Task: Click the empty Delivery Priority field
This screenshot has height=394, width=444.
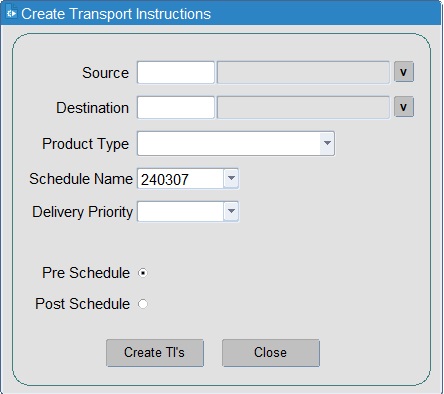Action: coord(180,211)
